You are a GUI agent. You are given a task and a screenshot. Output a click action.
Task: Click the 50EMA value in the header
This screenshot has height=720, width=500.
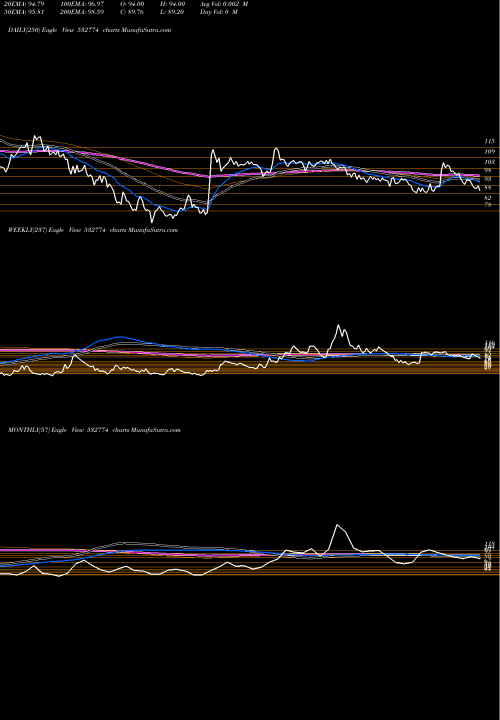(22, 11)
